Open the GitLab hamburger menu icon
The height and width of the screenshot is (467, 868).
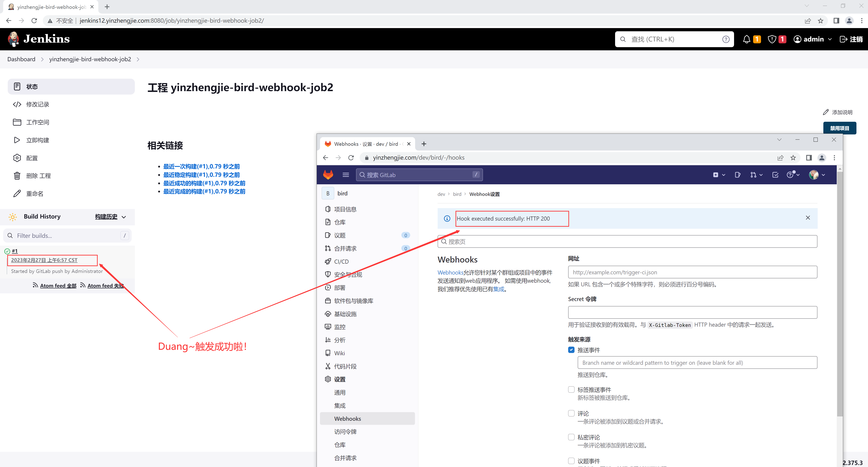(x=345, y=175)
